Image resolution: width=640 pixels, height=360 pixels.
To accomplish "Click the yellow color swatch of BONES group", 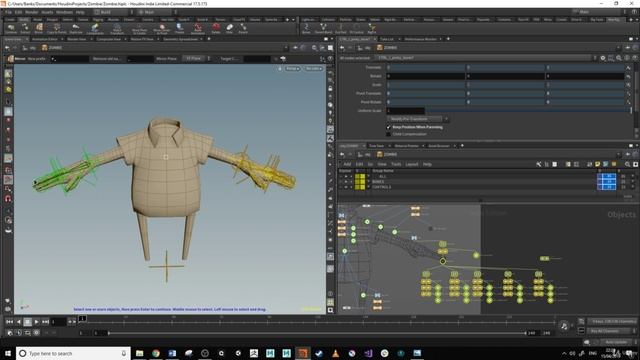I will pos(360,182).
